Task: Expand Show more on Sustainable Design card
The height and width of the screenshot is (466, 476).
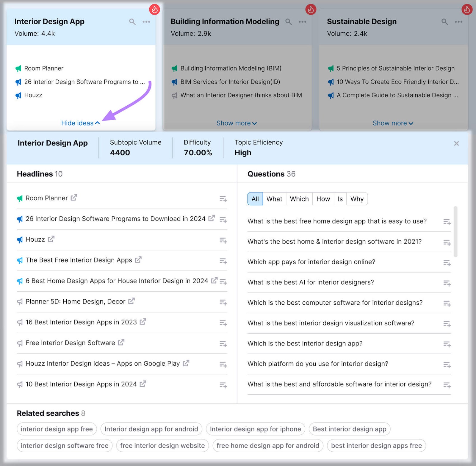Action: 393,123
